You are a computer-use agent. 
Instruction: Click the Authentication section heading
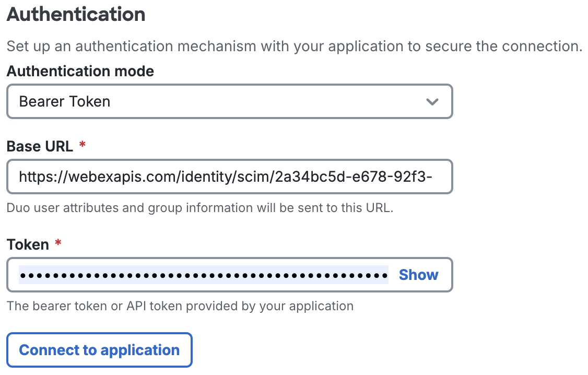(76, 14)
